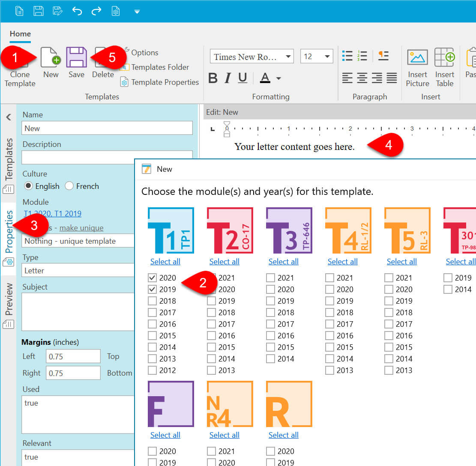Click Select all under F module
Viewport: 476px width, 466px height.
(x=165, y=435)
